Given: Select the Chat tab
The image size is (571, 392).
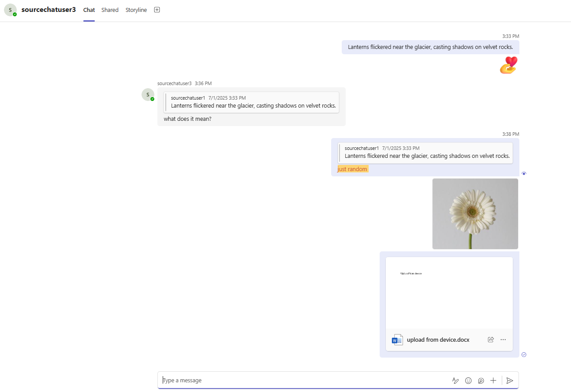Looking at the screenshot, I should [89, 10].
